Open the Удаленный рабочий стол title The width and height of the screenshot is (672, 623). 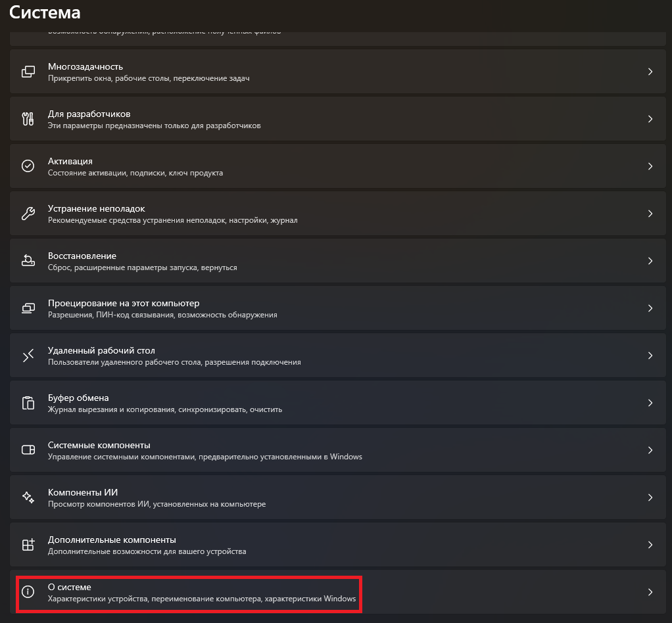tap(101, 350)
